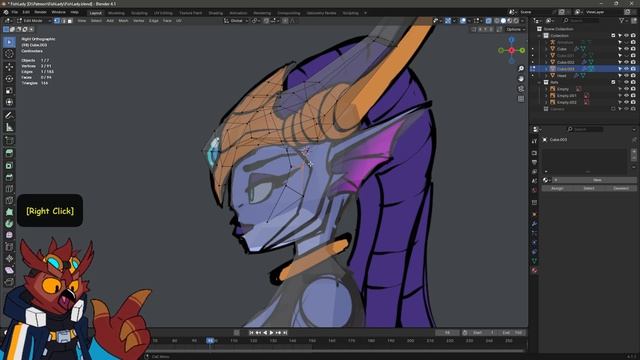The height and width of the screenshot is (360, 640).
Task: Open the Object Data green triangle tab
Action: pyautogui.click(x=534, y=261)
